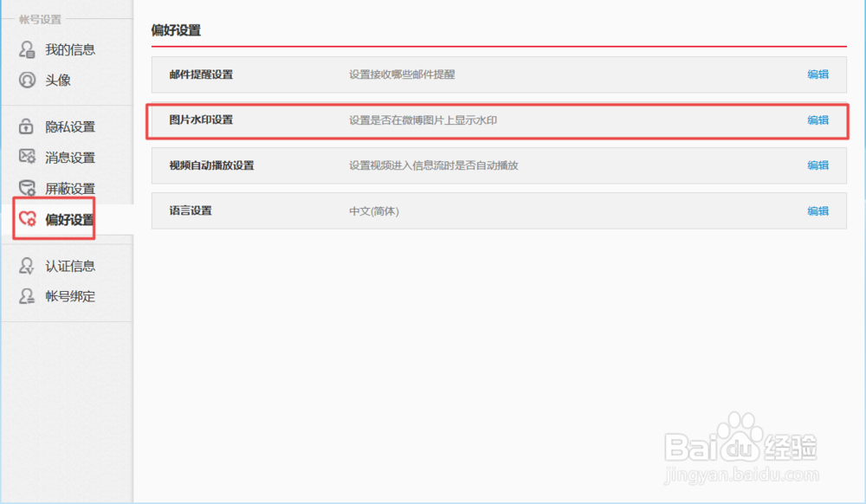Click the 消息设置 envelope icon
The width and height of the screenshot is (866, 504).
pyautogui.click(x=27, y=157)
